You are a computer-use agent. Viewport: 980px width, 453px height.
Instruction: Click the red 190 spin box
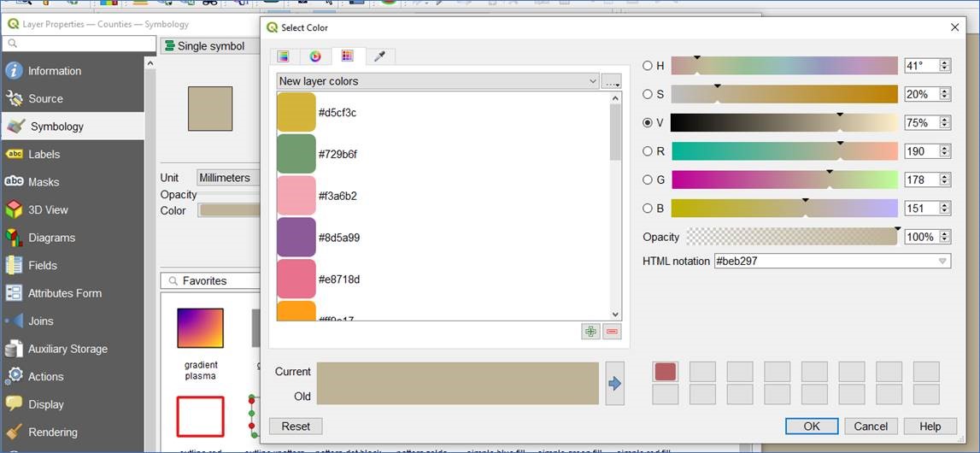pyautogui.click(x=928, y=151)
